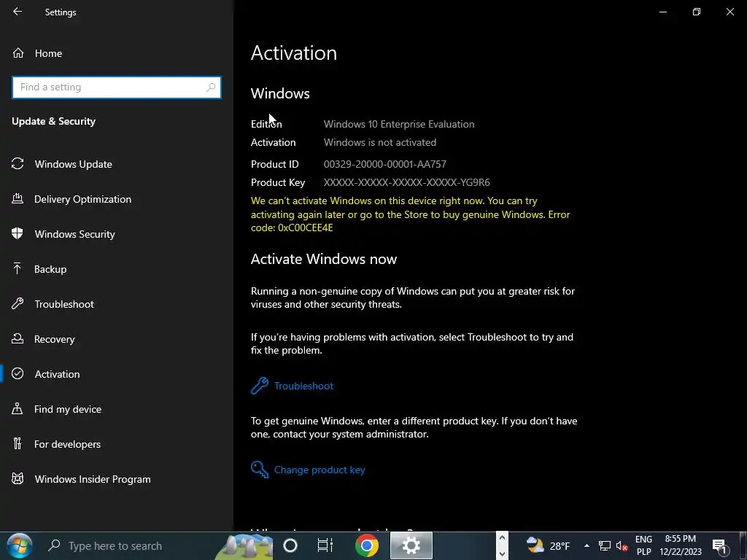This screenshot has height=560, width=747.
Task: Click the muted volume tray icon
Action: coord(622,545)
